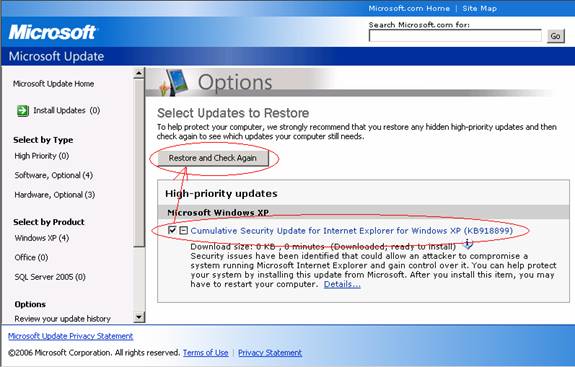The image size is (575, 367).
Task: Click the Microsoft Update banner title
Action: tap(56, 56)
